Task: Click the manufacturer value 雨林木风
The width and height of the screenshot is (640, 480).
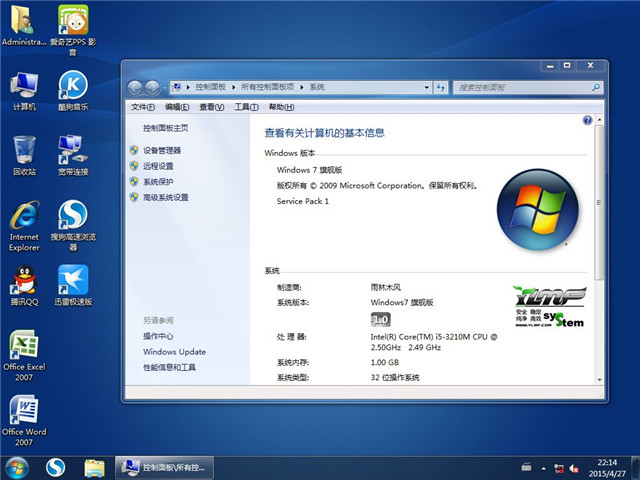Action: [385, 287]
